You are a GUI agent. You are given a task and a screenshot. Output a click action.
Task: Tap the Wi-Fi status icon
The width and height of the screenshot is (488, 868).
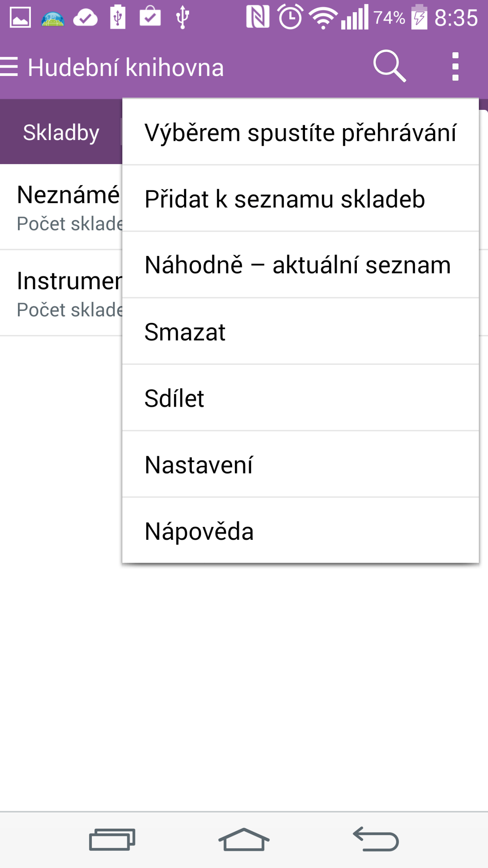(x=323, y=18)
